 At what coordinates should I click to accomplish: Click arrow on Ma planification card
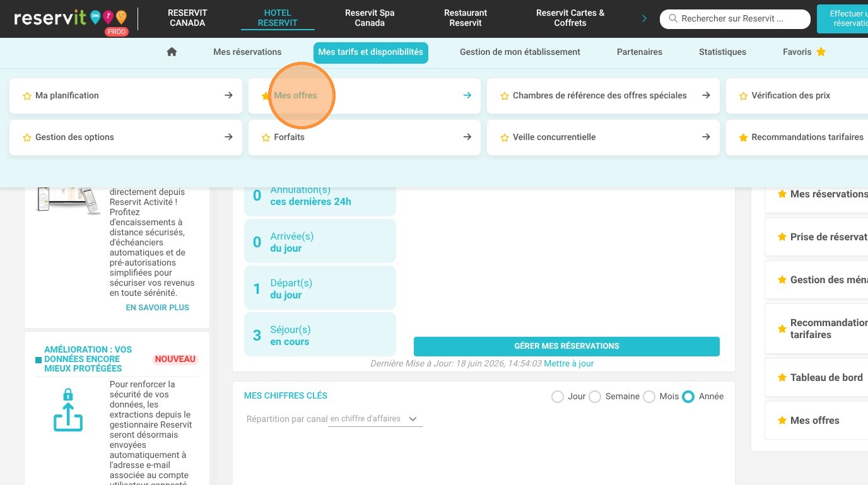coord(228,95)
